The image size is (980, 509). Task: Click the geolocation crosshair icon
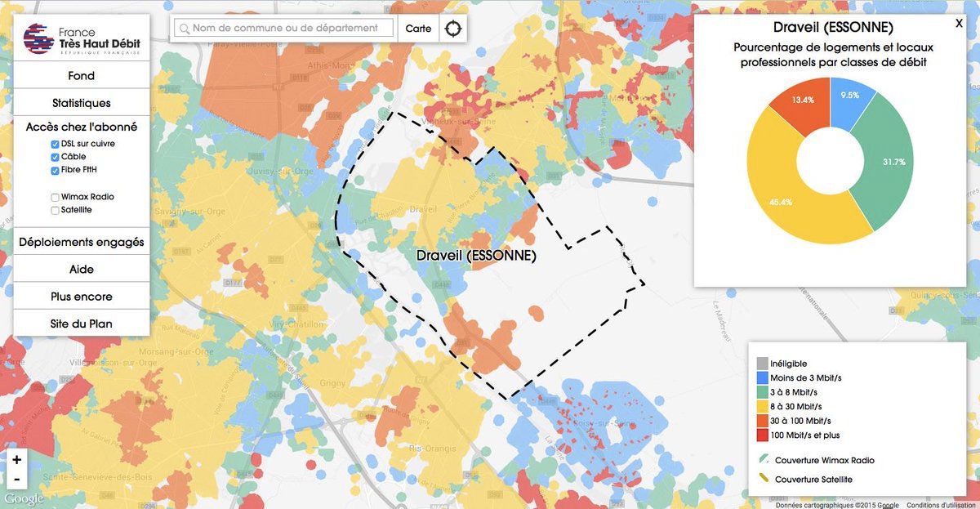(x=452, y=29)
